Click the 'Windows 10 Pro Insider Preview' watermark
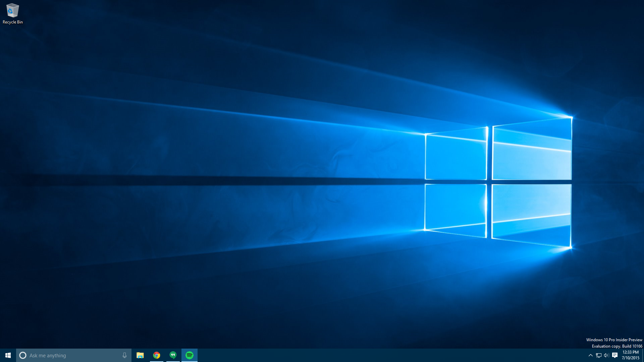644x362 pixels. coord(614,340)
